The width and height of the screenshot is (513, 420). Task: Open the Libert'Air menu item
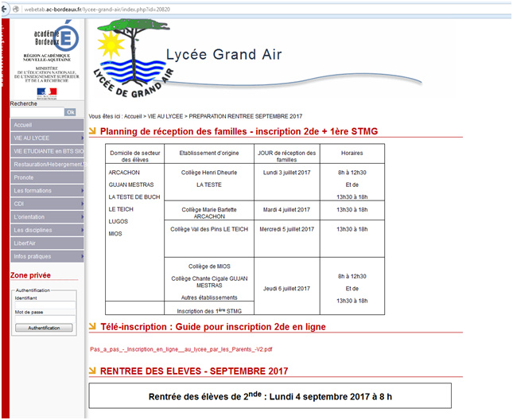[x=47, y=243]
